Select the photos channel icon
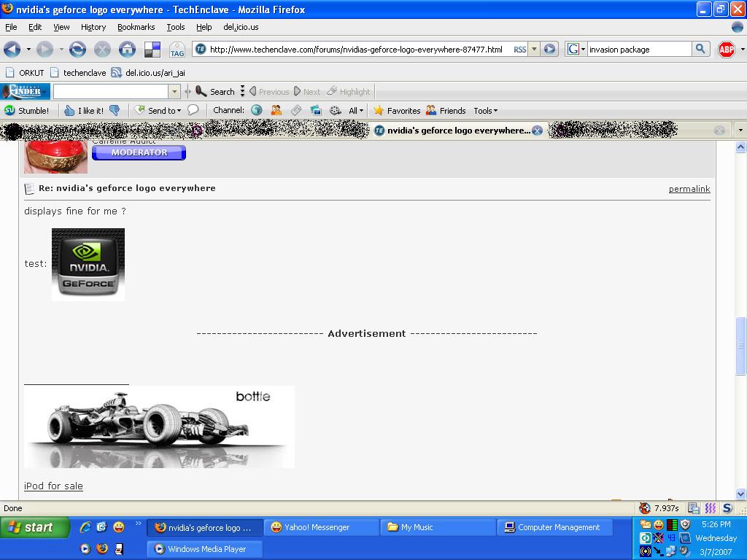 316,110
